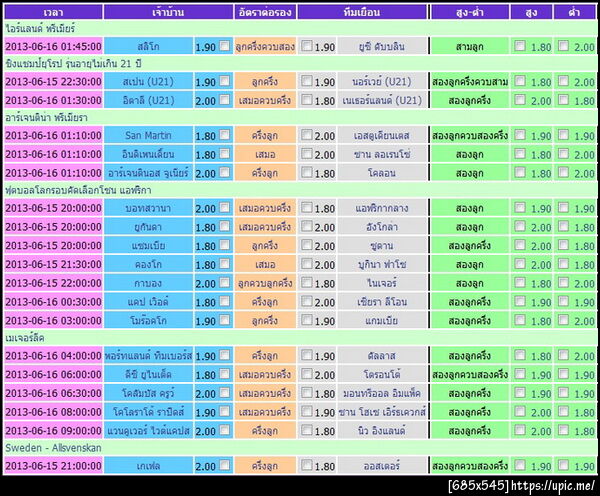Check the away box beside ซูดาน
The image size is (600, 496).
coord(306,245)
